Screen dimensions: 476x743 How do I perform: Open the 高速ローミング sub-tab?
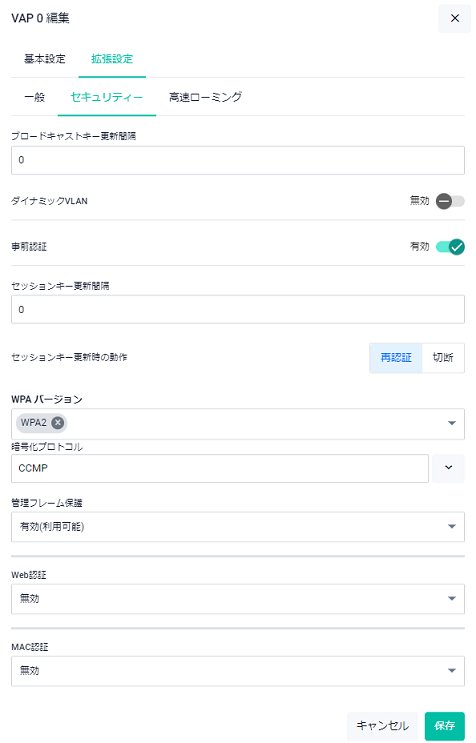(x=206, y=98)
